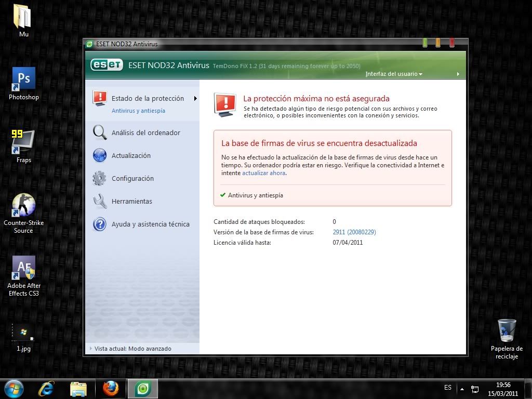Image resolution: width=532 pixels, height=399 pixels.
Task: Open Herramientas section
Action: pyautogui.click(x=131, y=201)
